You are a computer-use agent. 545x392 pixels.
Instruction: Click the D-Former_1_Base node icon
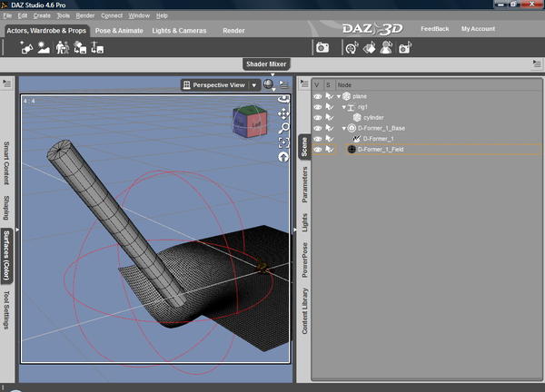[x=352, y=128]
